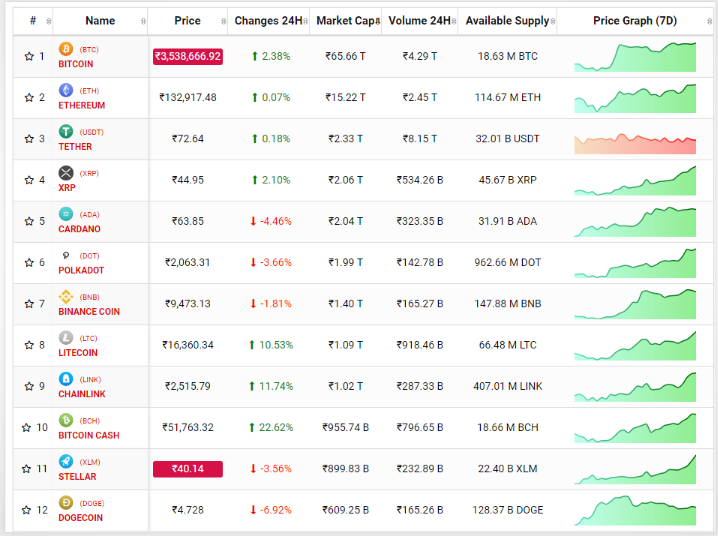
Task: View Dogecoin 7-day price graph
Action: pyautogui.click(x=635, y=510)
